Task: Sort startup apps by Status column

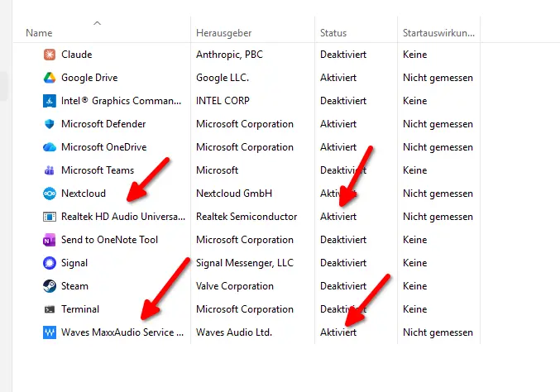Action: click(333, 33)
